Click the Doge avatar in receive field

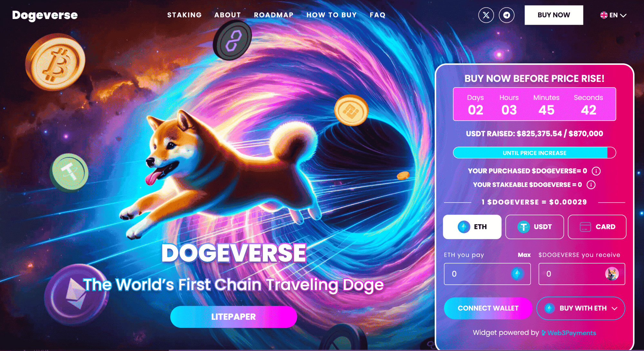click(612, 274)
